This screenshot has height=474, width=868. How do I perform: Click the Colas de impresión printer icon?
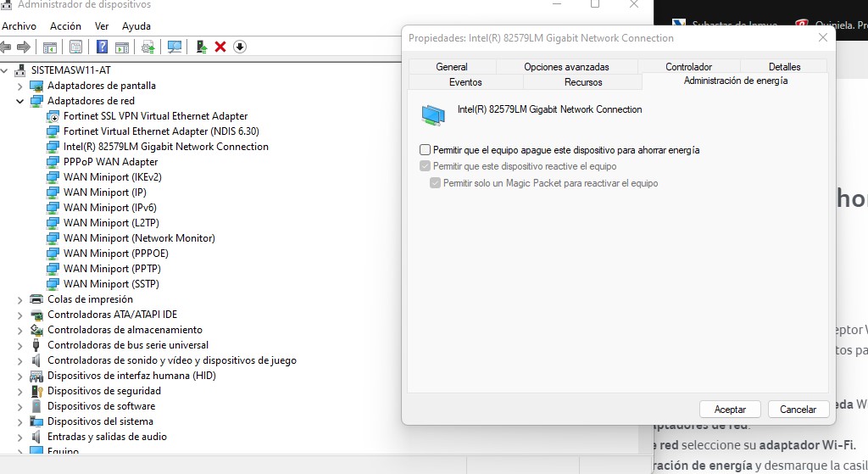(x=36, y=299)
